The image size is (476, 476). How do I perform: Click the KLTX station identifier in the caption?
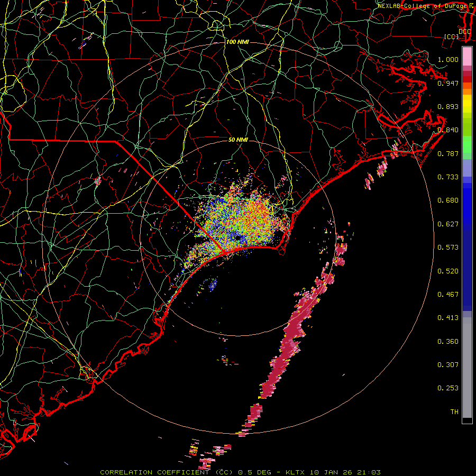(x=296, y=472)
